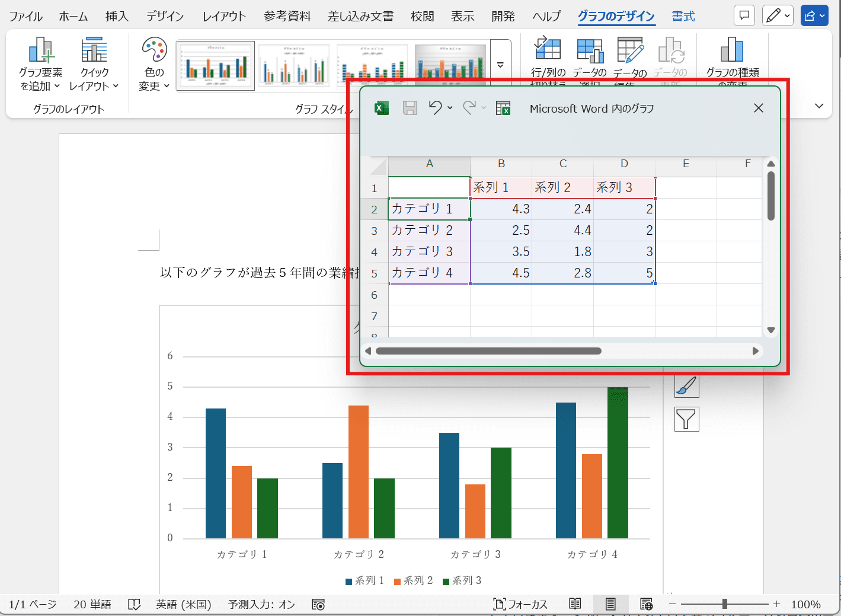Select the first chart style thumbnail
Image resolution: width=841 pixels, height=616 pixels.
216,65
